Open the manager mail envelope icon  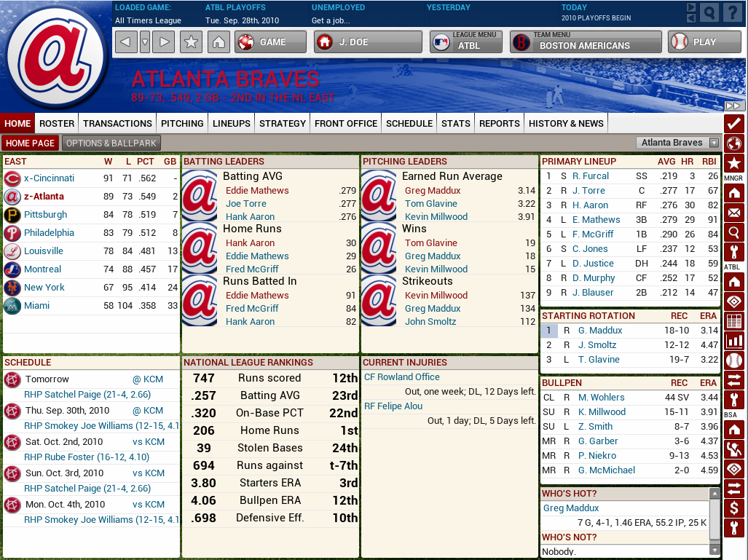point(733,212)
